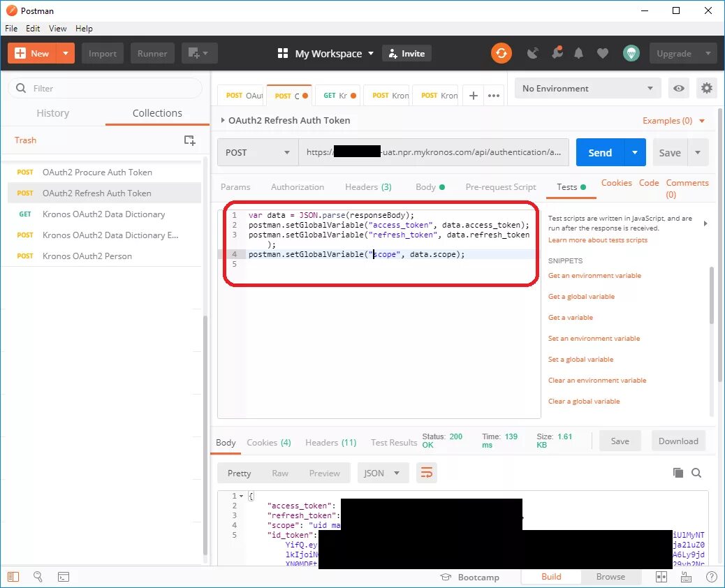Switch to the History tab
This screenshot has height=588, width=725.
[x=52, y=113]
